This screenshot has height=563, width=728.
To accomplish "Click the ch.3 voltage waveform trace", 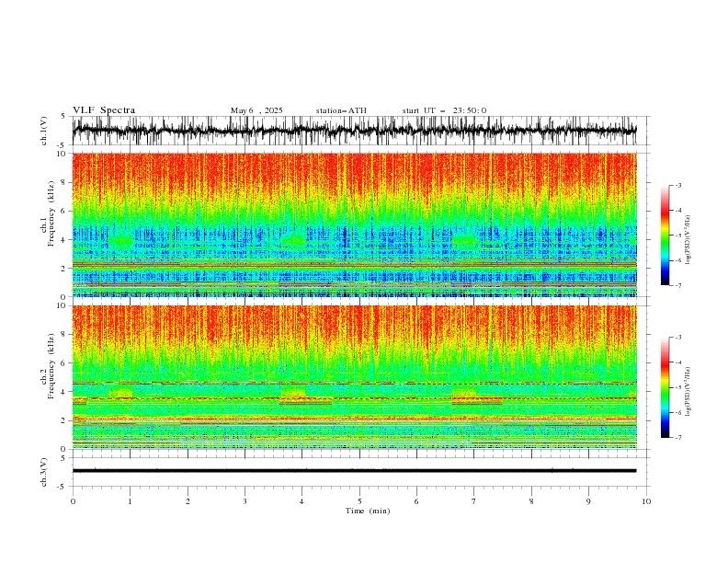I will (x=354, y=471).
